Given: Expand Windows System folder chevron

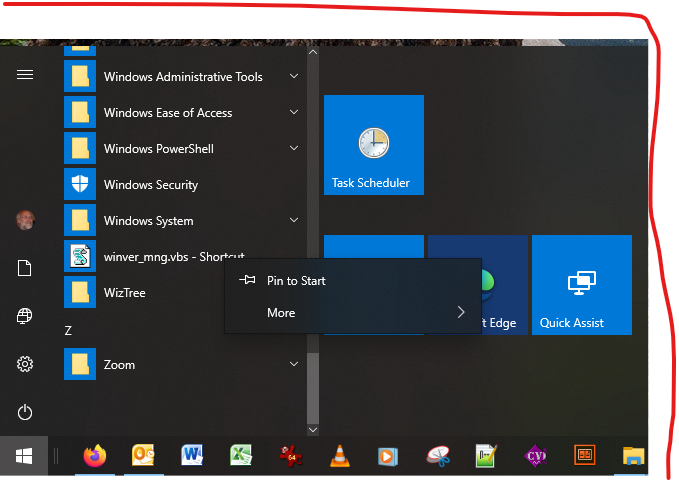Looking at the screenshot, I should [294, 220].
